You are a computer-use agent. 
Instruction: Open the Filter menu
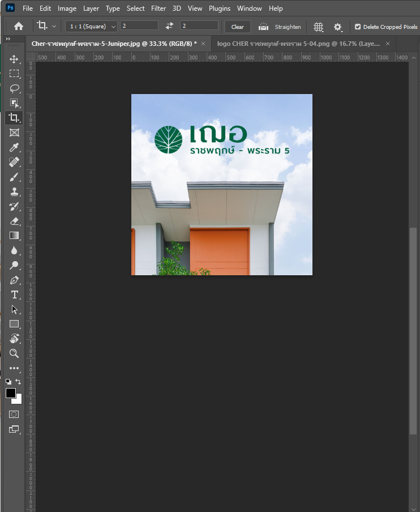tap(158, 8)
